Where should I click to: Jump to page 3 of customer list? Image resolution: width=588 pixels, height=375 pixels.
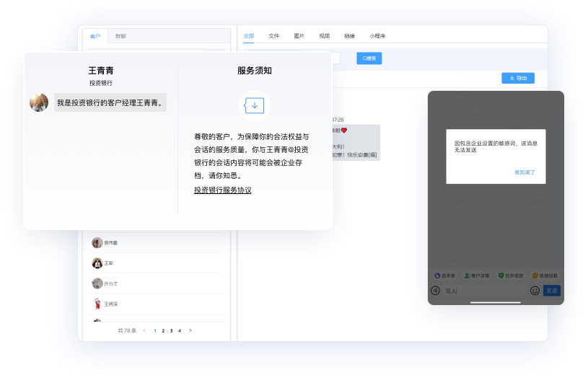point(172,330)
